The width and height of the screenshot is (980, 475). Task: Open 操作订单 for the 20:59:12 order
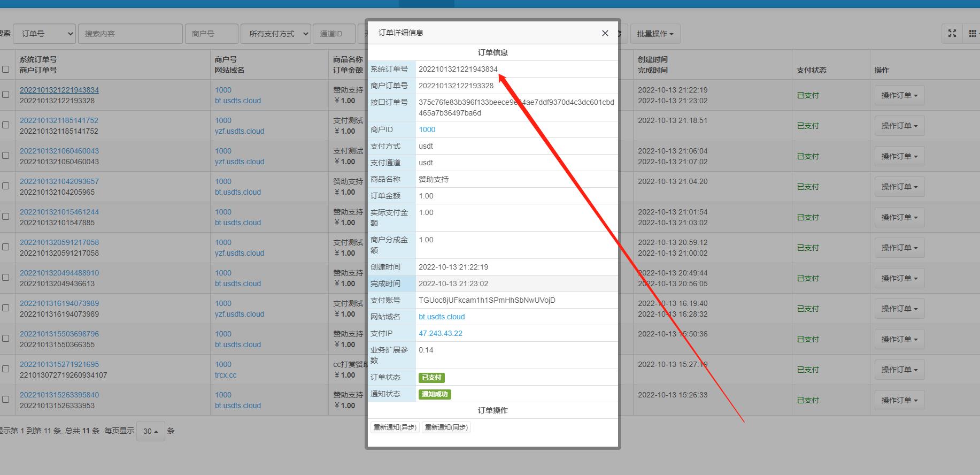(x=899, y=248)
